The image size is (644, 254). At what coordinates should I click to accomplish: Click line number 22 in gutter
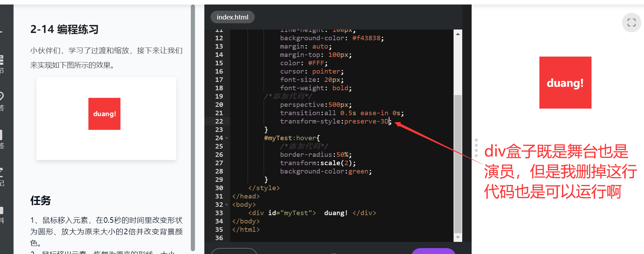click(x=219, y=121)
